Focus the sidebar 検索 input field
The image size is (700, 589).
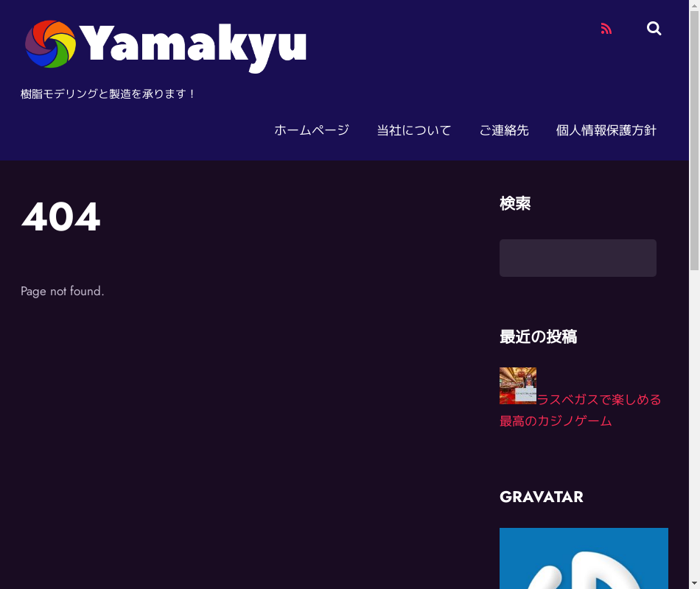[x=578, y=258]
